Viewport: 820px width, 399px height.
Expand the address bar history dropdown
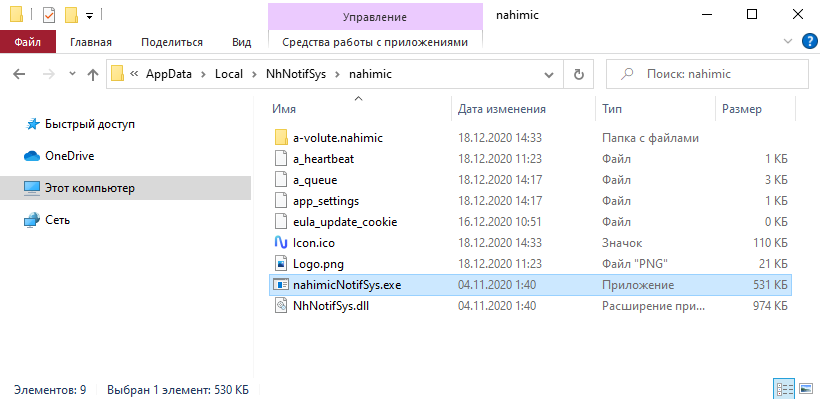(549, 75)
